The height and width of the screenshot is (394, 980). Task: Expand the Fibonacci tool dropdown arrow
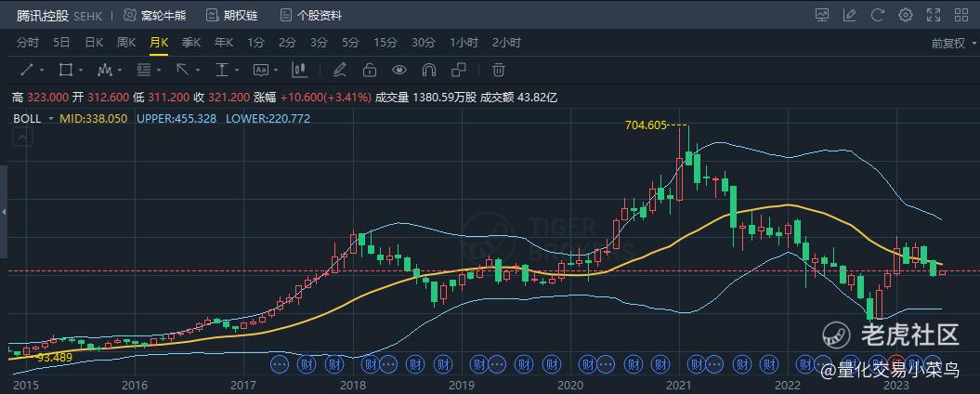159,70
